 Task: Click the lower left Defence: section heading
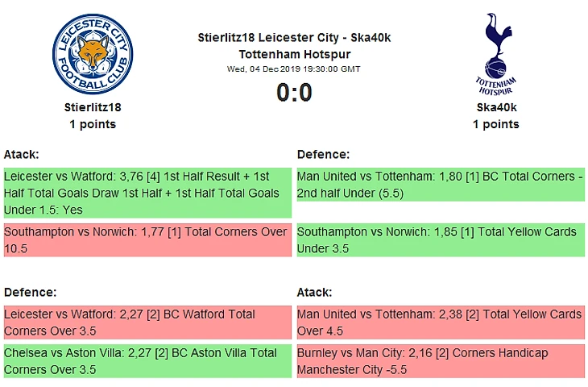coord(29,292)
